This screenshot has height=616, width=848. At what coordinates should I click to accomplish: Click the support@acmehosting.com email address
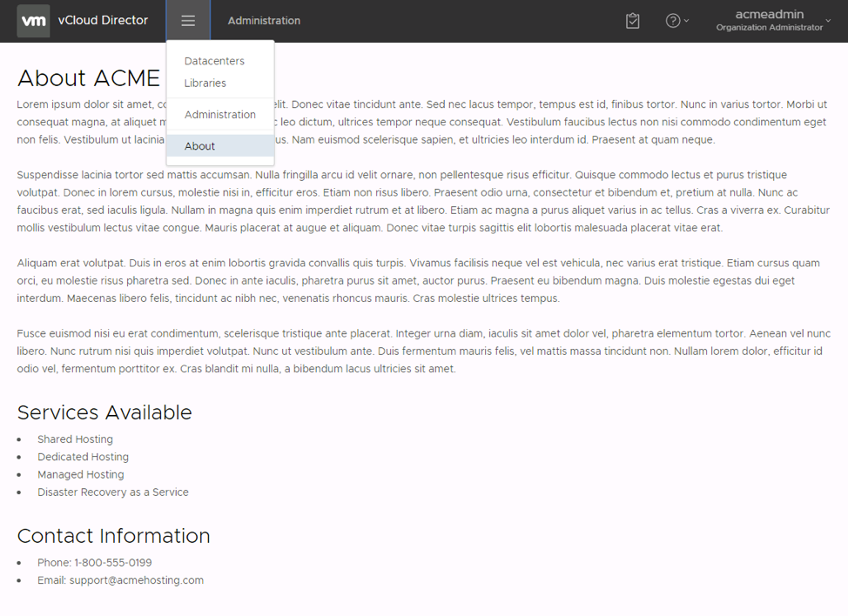(136, 580)
